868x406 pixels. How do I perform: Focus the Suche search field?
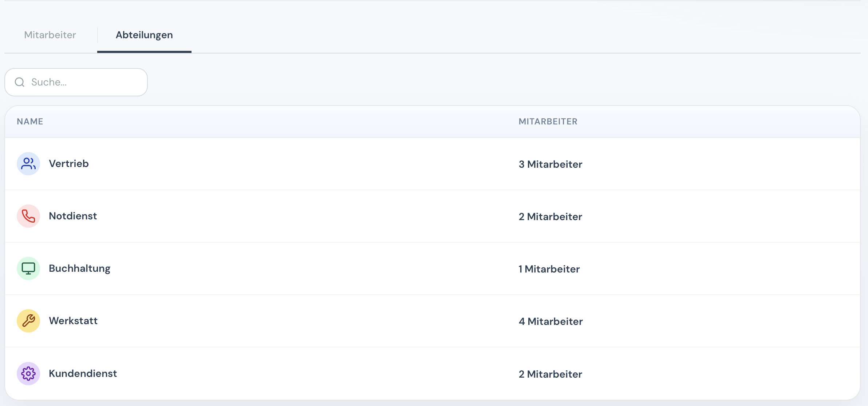84,82
